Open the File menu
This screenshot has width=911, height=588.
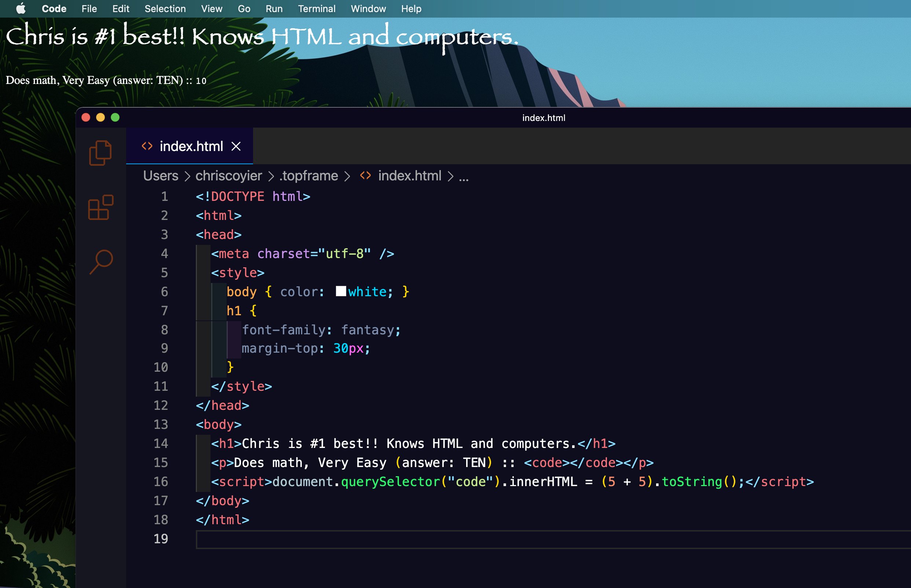coord(89,8)
